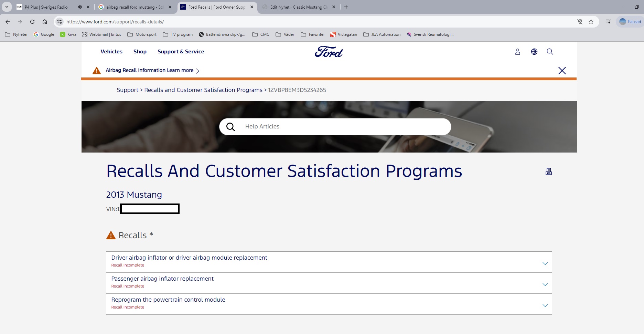Screen dimensions: 644x334
Task: Open the media control icon in toolbar
Action: point(608,22)
